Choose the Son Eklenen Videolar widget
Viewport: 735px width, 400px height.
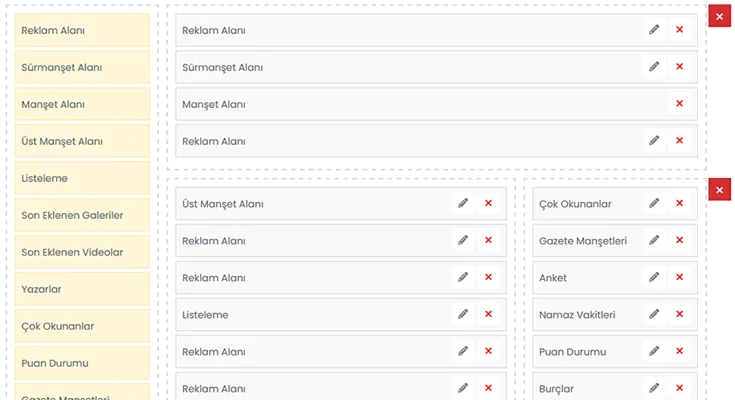tap(82, 252)
